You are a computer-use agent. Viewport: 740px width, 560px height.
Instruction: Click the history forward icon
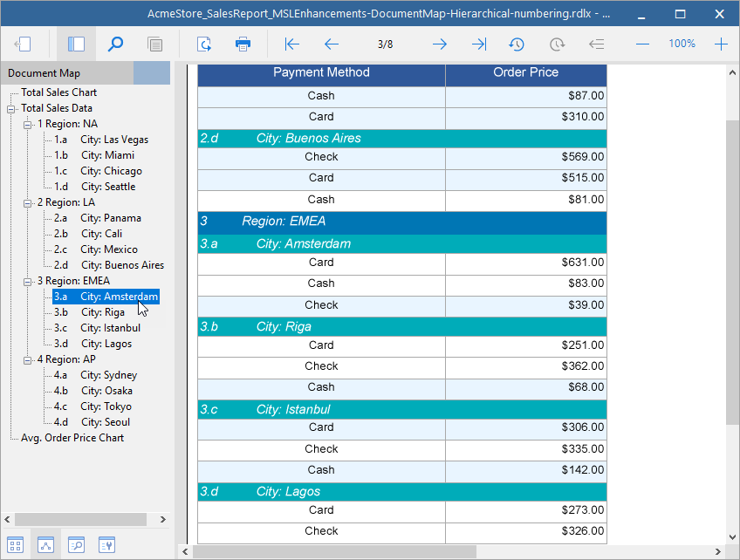[x=557, y=44]
